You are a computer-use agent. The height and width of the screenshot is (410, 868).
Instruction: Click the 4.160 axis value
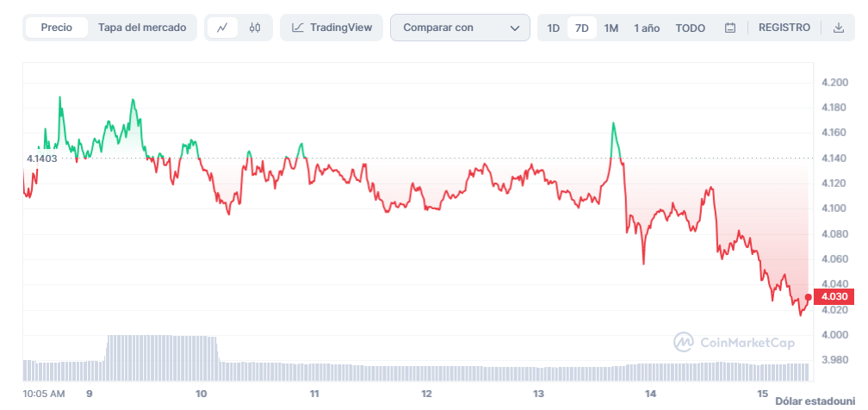click(x=834, y=133)
